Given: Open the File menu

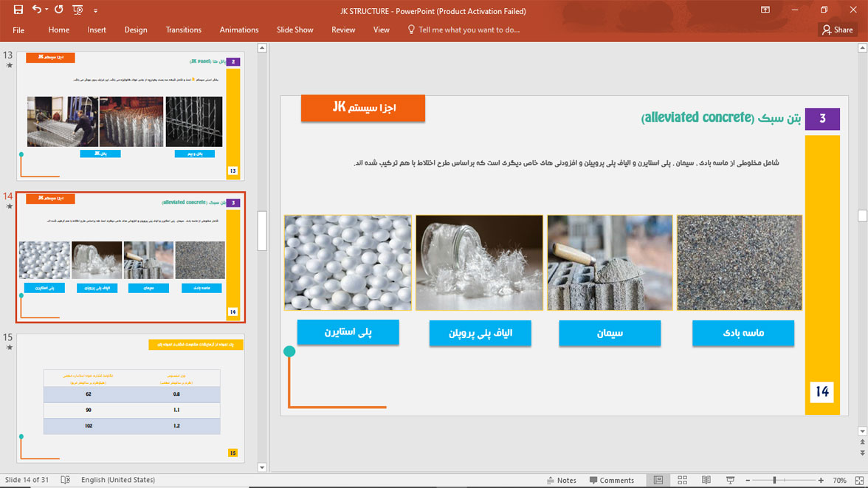Looking at the screenshot, I should tap(18, 30).
